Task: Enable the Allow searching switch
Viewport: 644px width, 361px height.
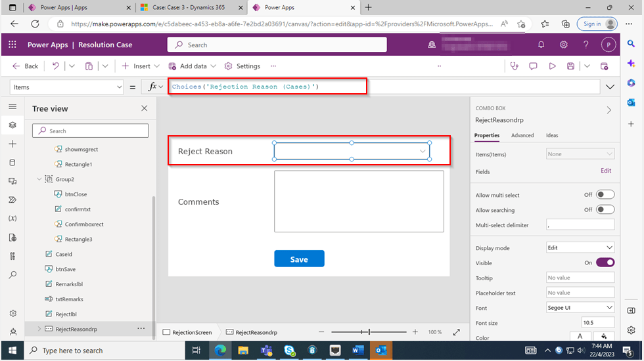Action: coord(605,210)
